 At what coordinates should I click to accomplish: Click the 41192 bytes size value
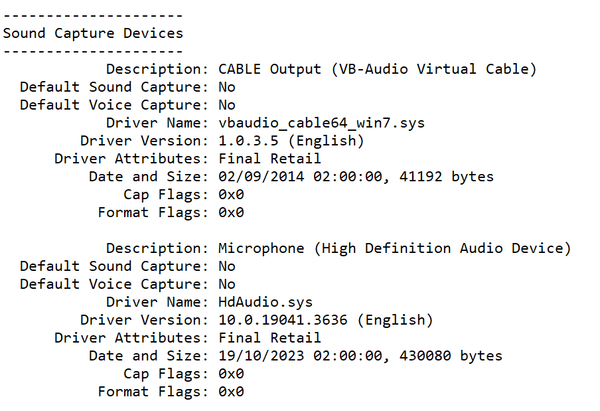447,177
